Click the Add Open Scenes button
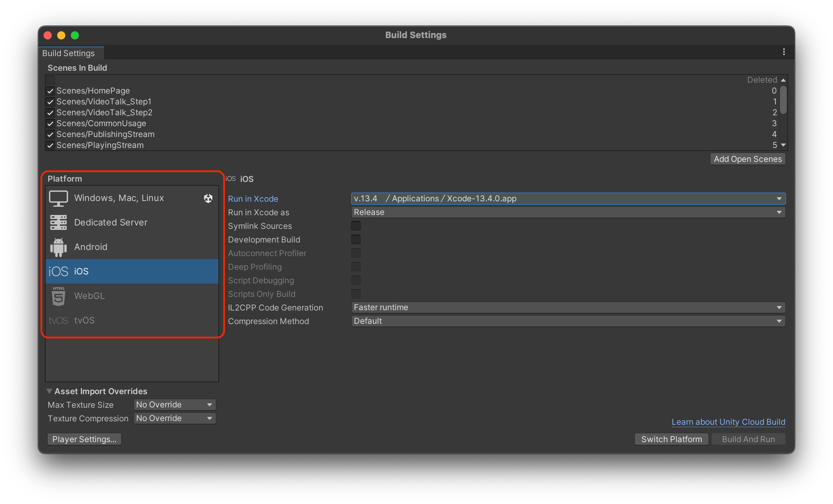The height and width of the screenshot is (504, 833). tap(747, 159)
